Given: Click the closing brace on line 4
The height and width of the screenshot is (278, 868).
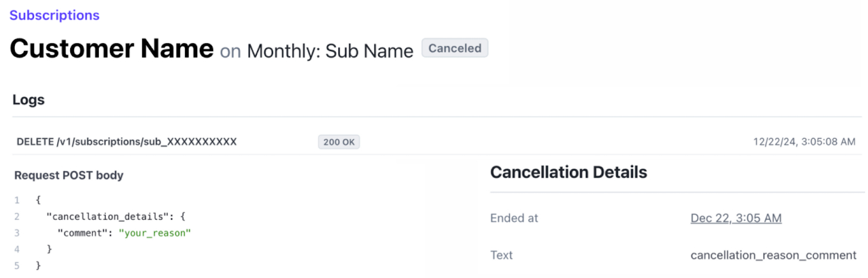Looking at the screenshot, I should (x=49, y=249).
